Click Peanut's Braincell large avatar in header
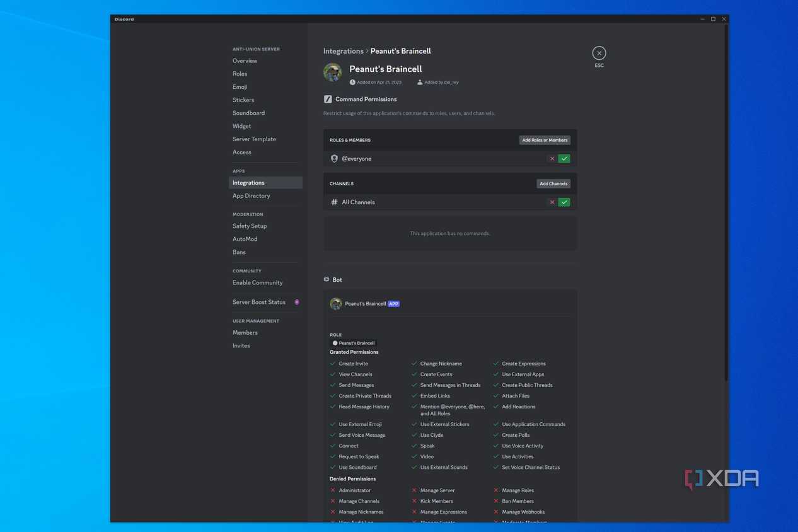 tap(333, 72)
